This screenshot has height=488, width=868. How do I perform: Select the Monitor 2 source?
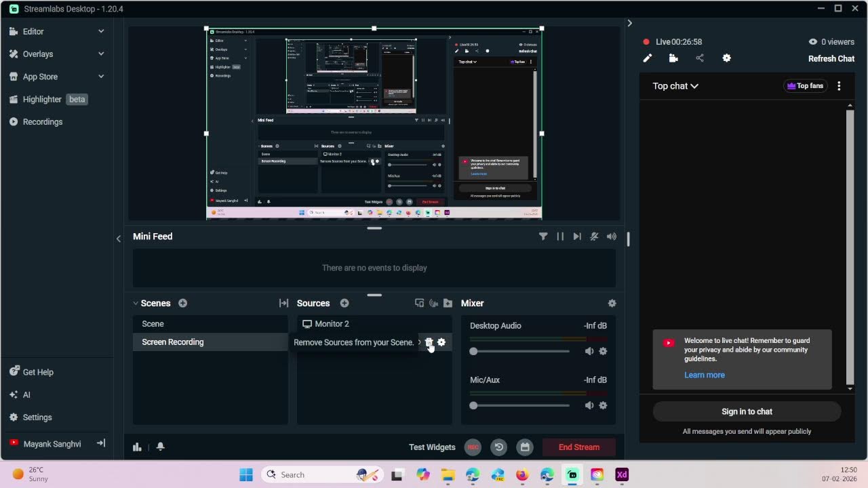pos(374,324)
